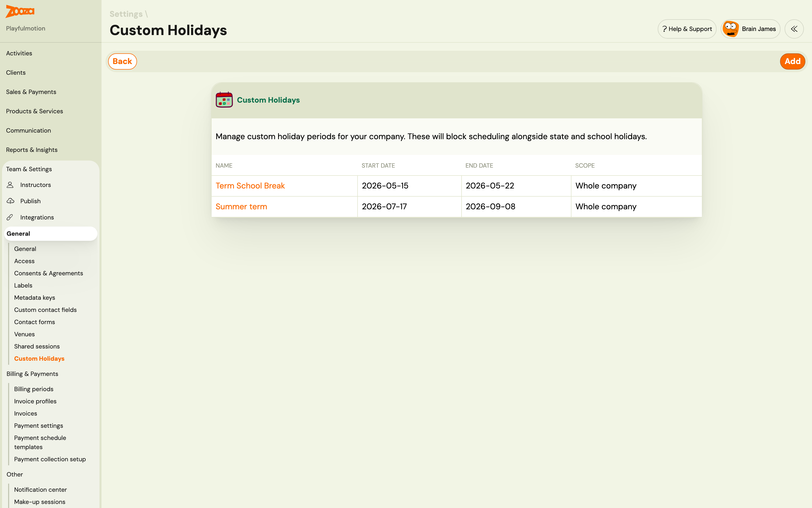Open Notification center
Image resolution: width=812 pixels, height=508 pixels.
40,490
